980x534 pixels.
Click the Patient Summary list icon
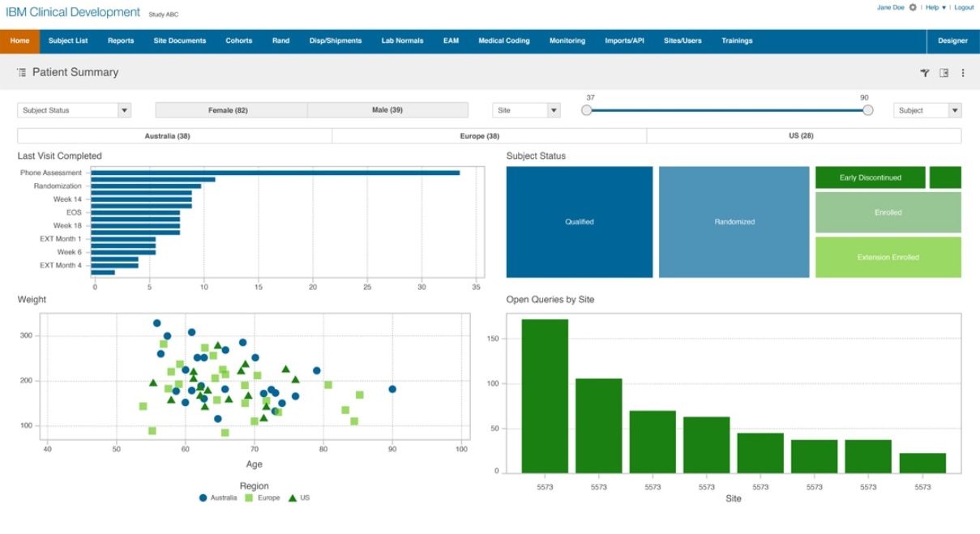pos(20,72)
